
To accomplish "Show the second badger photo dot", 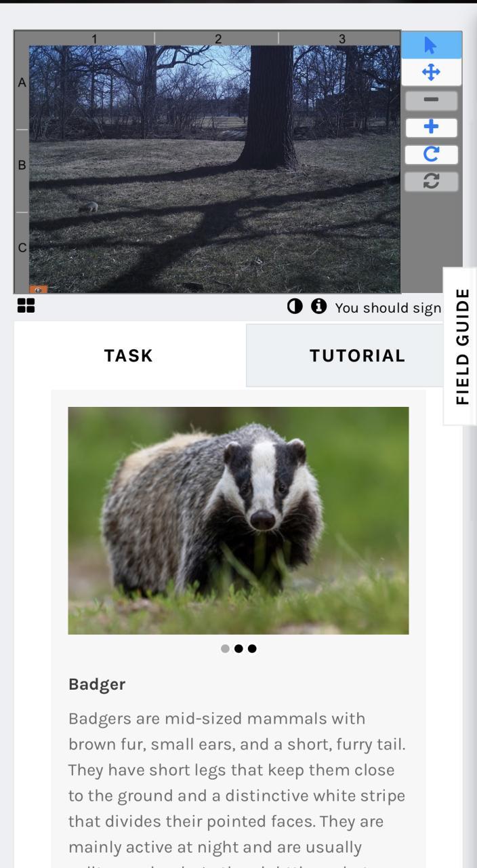I will (x=239, y=649).
